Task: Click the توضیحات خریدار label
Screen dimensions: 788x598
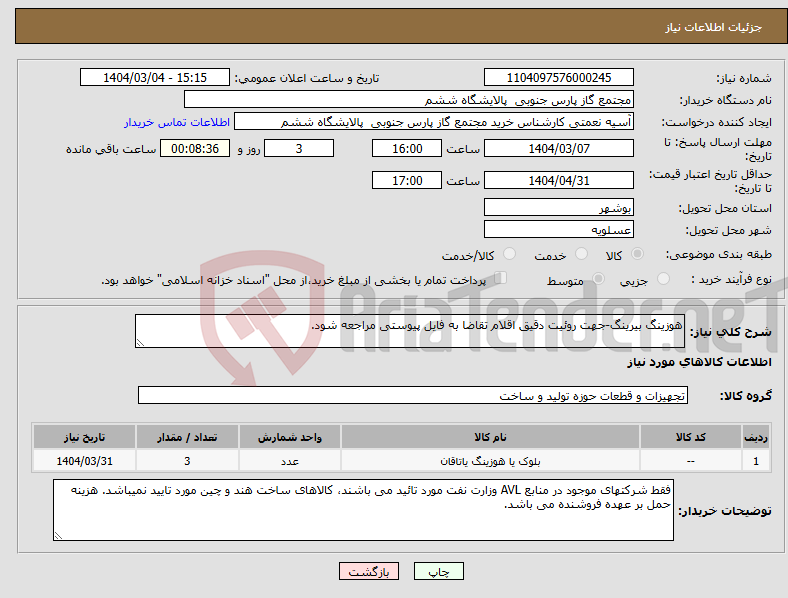Action: pyautogui.click(x=725, y=511)
